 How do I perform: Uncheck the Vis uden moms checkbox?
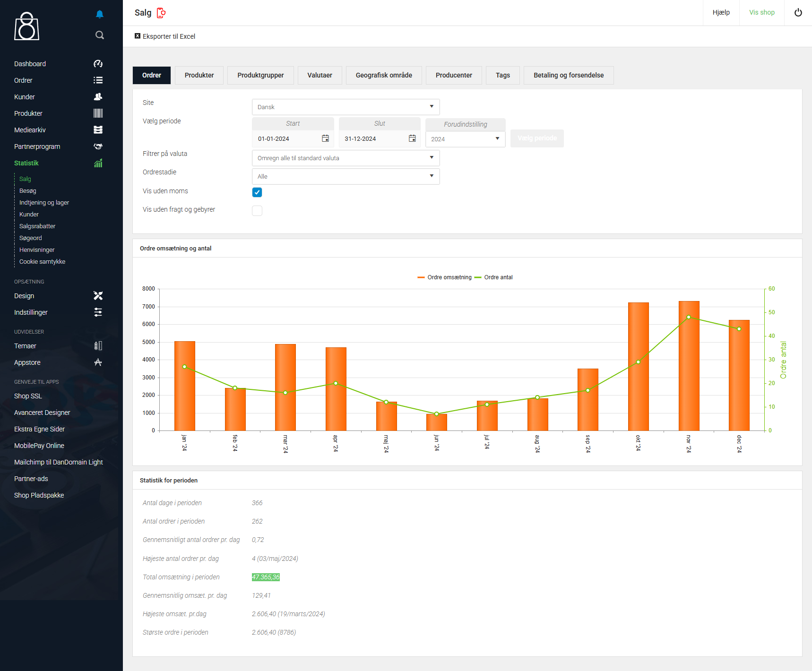coord(257,192)
